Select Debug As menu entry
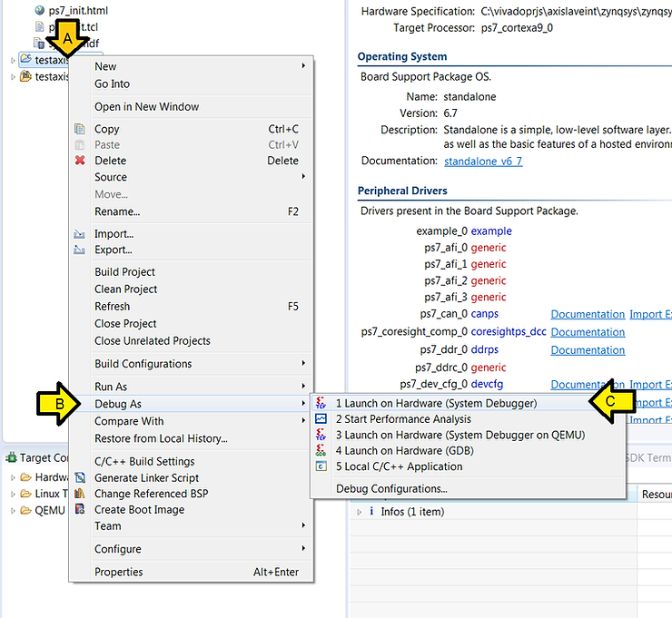Screen dimensions: 672x618 (x=191, y=404)
